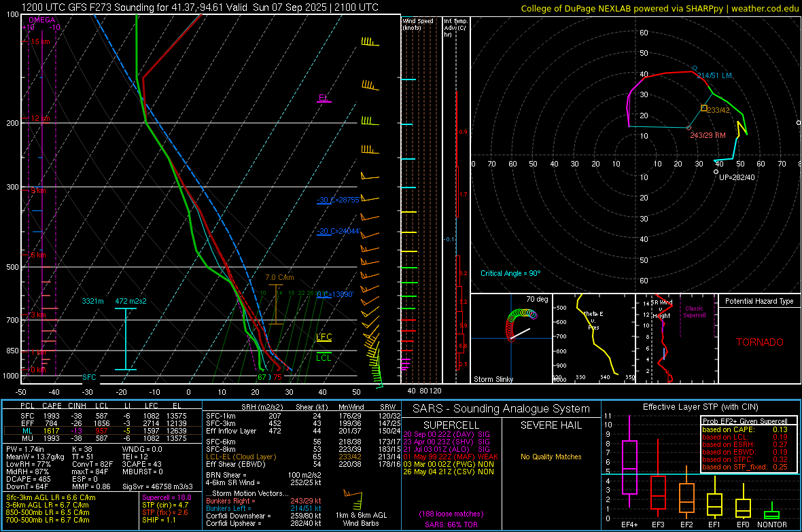Viewport: 802px width, 532px height.
Task: Click the Supercell = 18.8 index
Action: tap(167, 497)
